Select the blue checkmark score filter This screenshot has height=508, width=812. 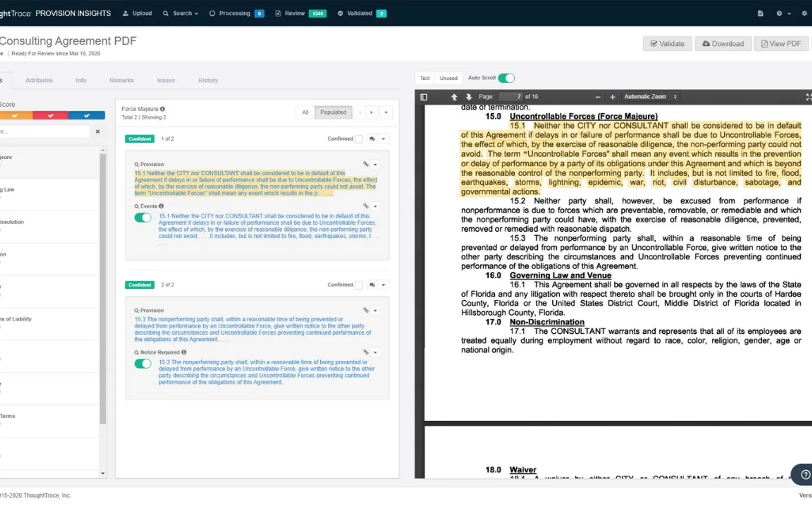click(x=87, y=115)
